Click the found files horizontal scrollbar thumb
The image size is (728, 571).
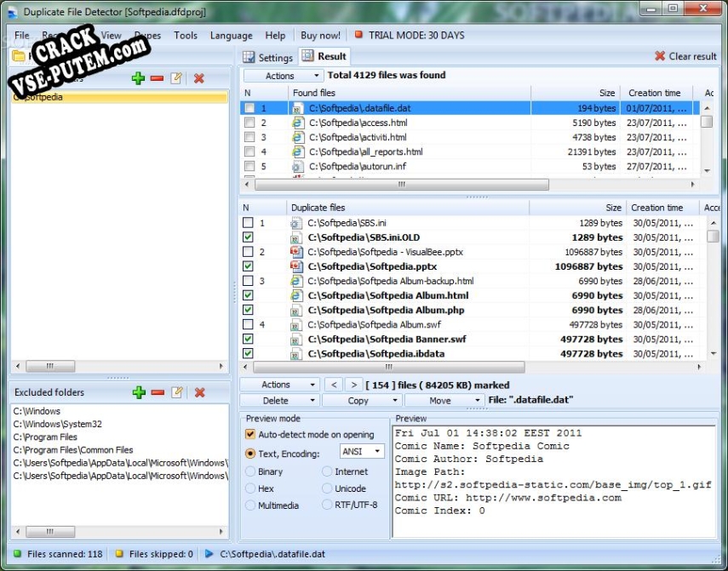pos(402,184)
